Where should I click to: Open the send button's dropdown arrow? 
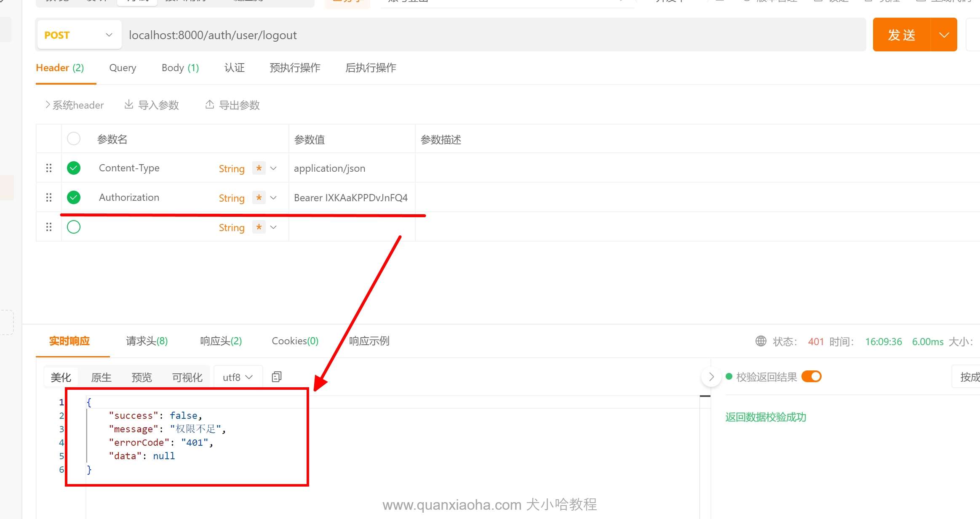(944, 35)
